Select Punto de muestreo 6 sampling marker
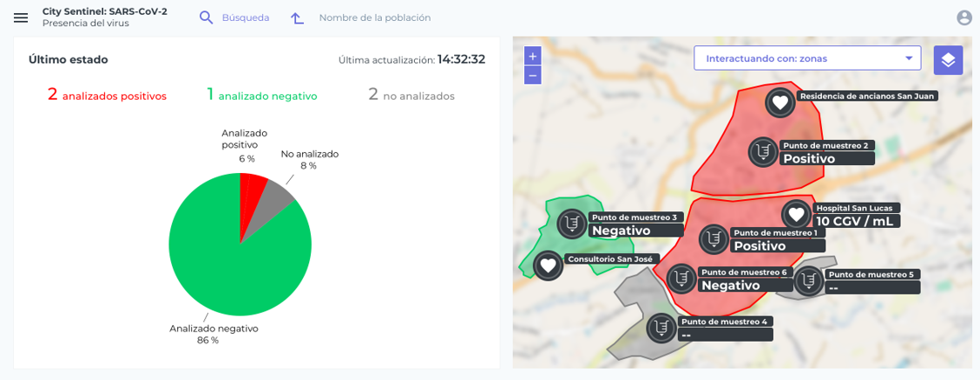This screenshot has height=380, width=980. (x=682, y=278)
